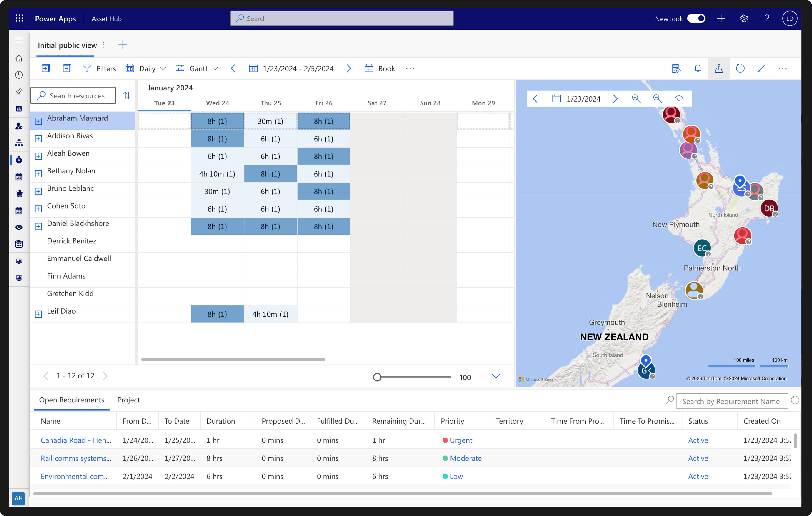Open the schedule board legend icon
The height and width of the screenshot is (516, 812).
pyautogui.click(x=676, y=68)
